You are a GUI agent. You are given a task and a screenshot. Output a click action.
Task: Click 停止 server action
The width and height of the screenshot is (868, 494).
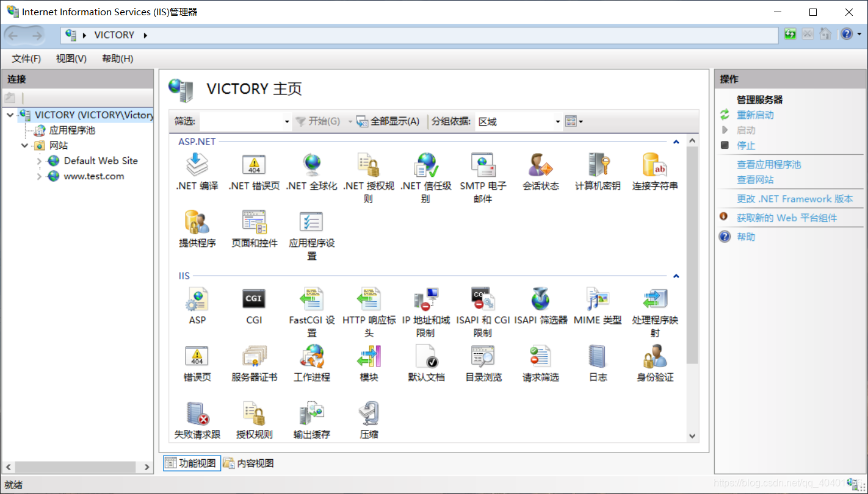(746, 145)
